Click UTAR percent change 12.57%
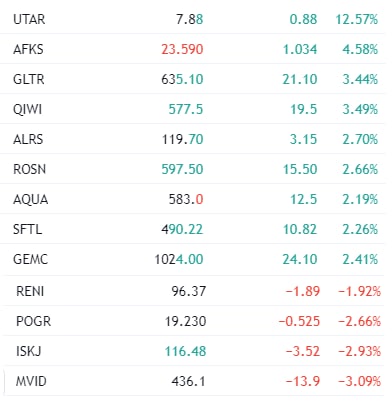392x408 pixels. click(x=357, y=19)
